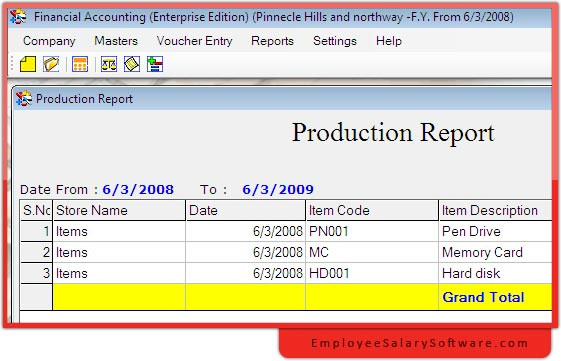
Task: Select the row 2 header cell
Action: [36, 252]
